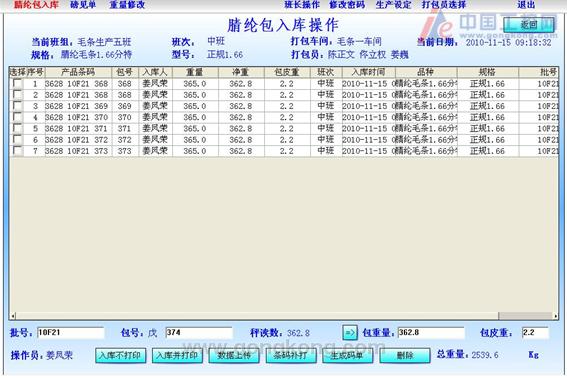
Task: Click the 秤读数 value 362.8
Action: [298, 333]
